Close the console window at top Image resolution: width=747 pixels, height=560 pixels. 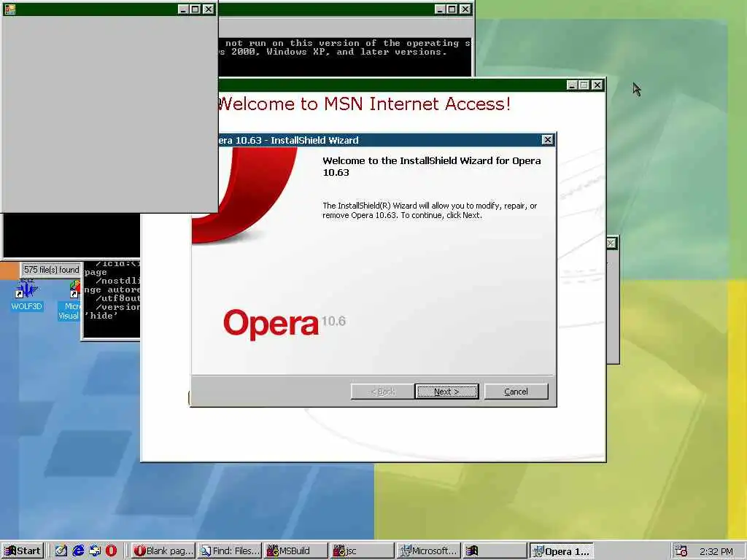point(465,9)
